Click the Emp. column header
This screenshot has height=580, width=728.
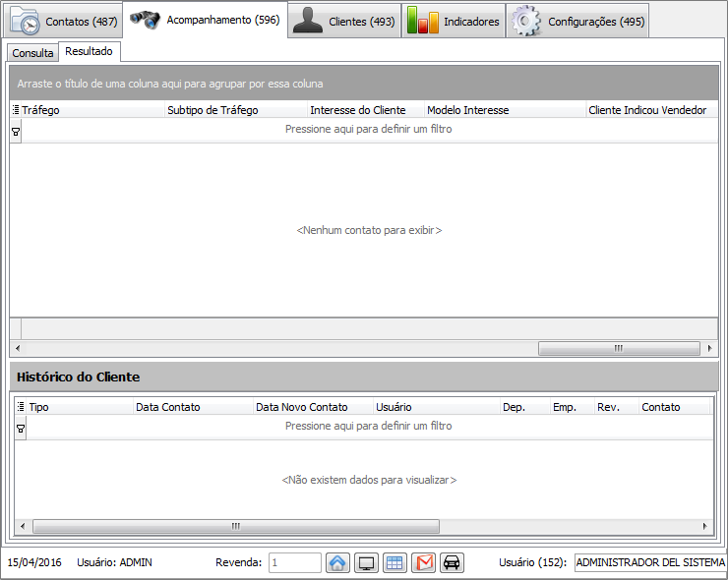click(572, 407)
